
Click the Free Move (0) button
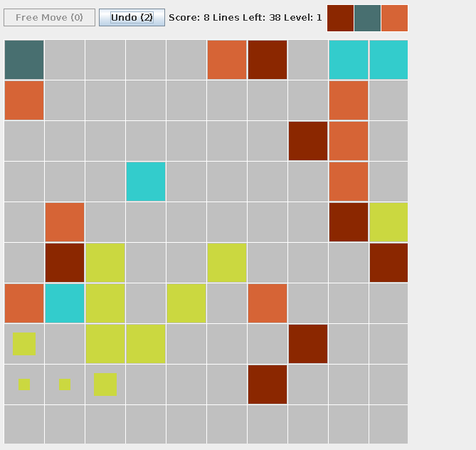(x=49, y=18)
